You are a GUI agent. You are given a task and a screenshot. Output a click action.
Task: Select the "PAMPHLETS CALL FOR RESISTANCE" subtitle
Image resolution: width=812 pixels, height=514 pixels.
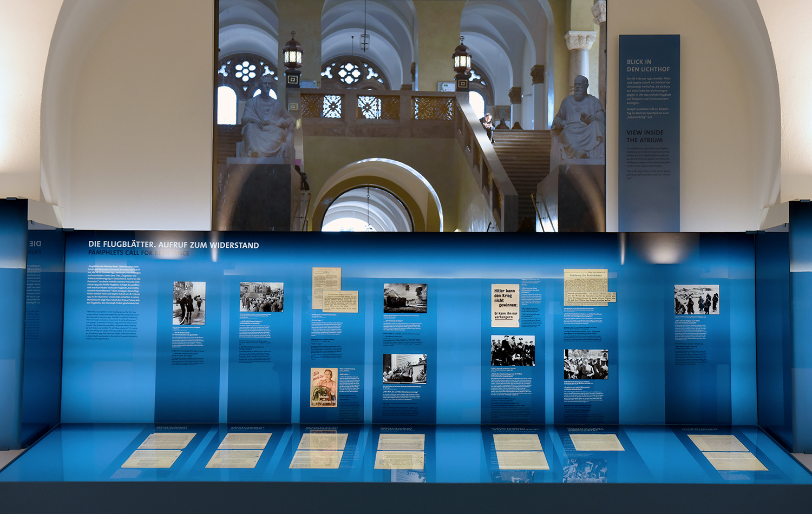pyautogui.click(x=139, y=253)
